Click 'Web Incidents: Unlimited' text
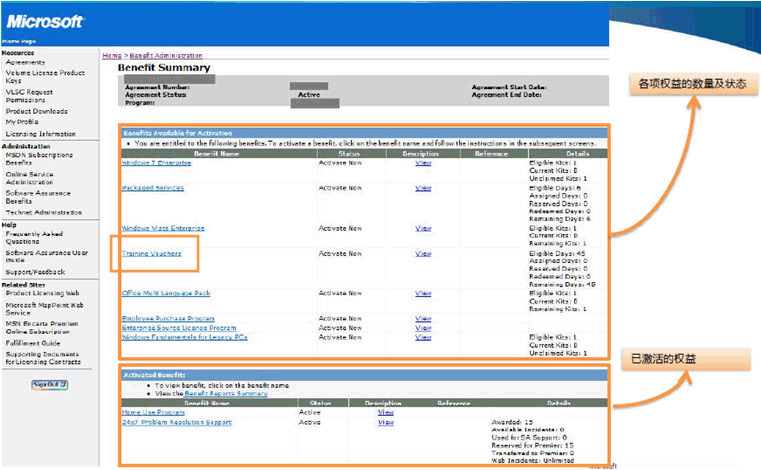 tap(532, 460)
